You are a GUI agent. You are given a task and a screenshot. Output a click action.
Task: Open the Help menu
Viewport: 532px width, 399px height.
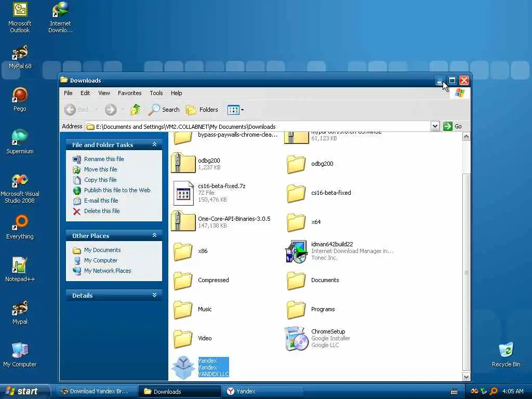[x=177, y=93]
